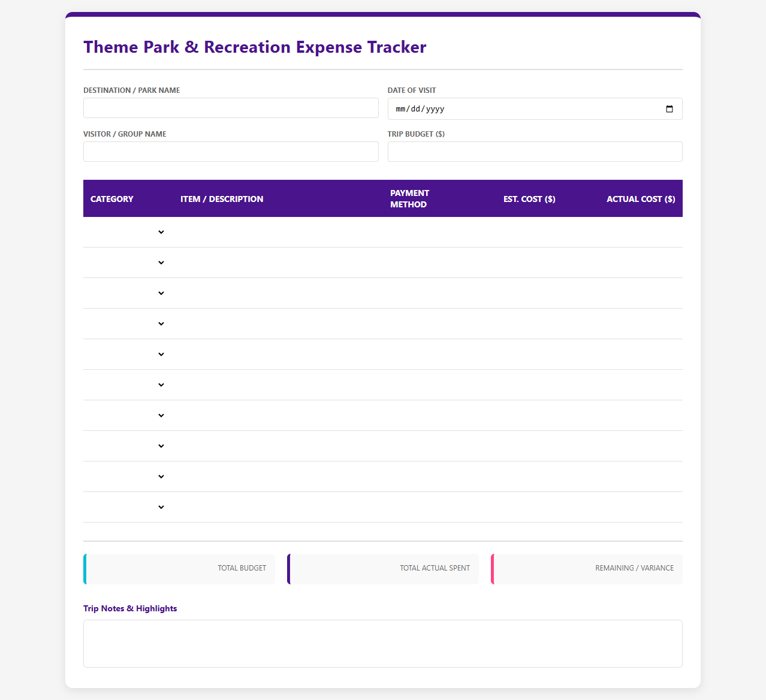
Task: Open the Category dropdown in the first expense row
Action: point(128,232)
